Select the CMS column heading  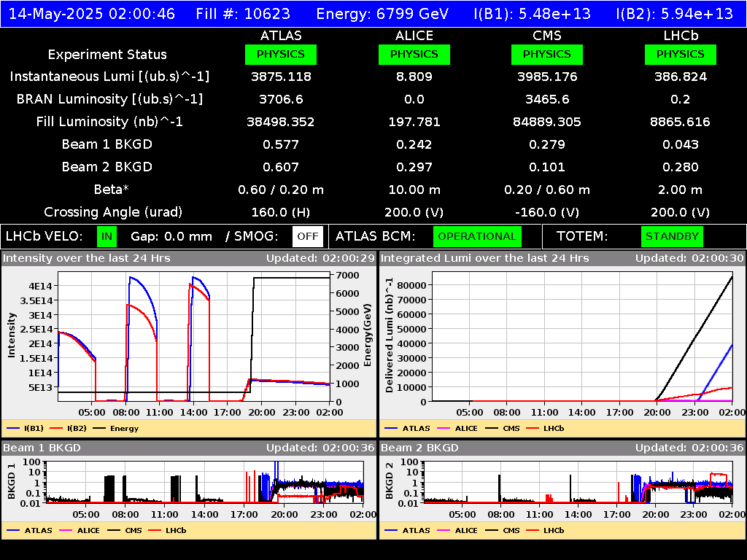coord(547,36)
